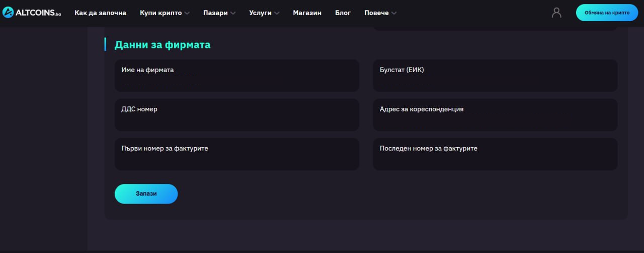This screenshot has width=644, height=253.
Task: Focus the Първи номер за фактурите field
Action: tap(237, 154)
